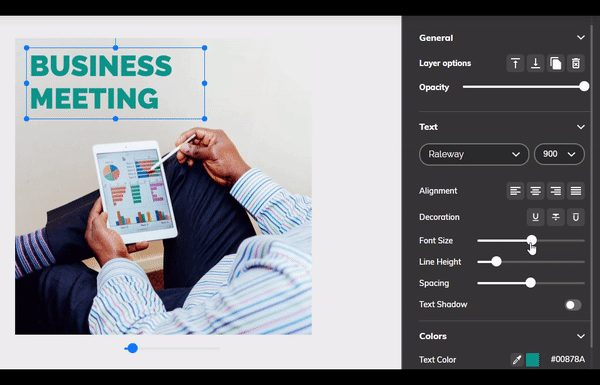This screenshot has height=385, width=600.
Task: Pick text color with the eyedropper
Action: pyautogui.click(x=517, y=359)
